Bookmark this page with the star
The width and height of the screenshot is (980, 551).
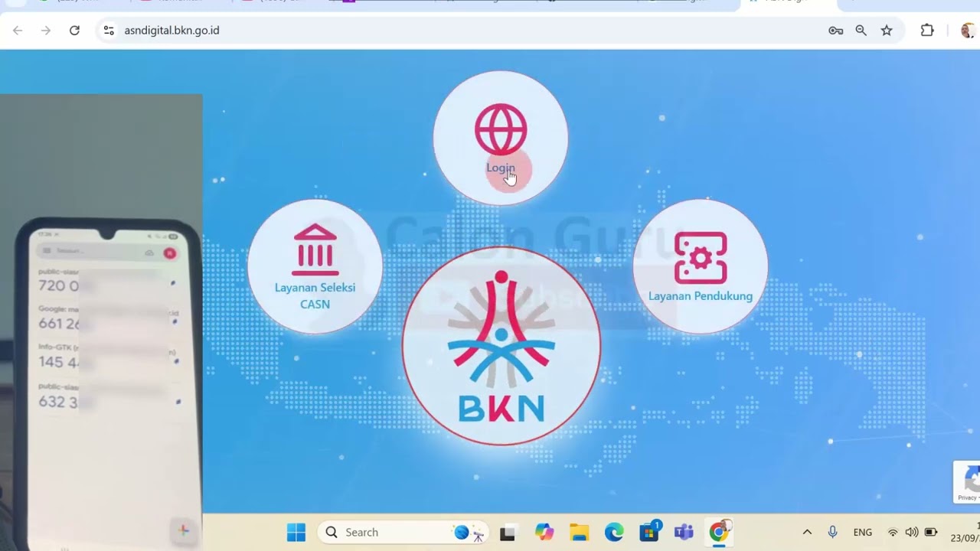click(887, 31)
